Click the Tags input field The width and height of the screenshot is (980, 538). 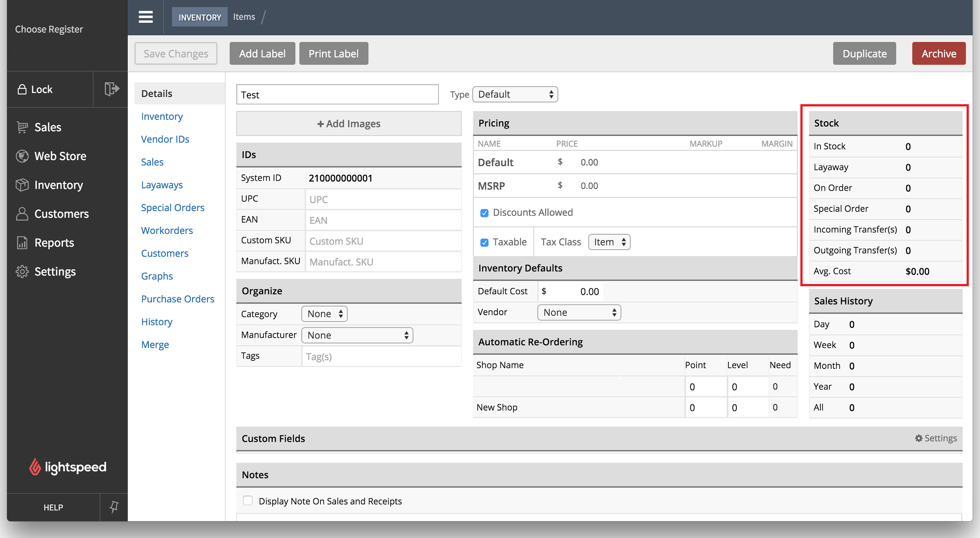tap(381, 356)
